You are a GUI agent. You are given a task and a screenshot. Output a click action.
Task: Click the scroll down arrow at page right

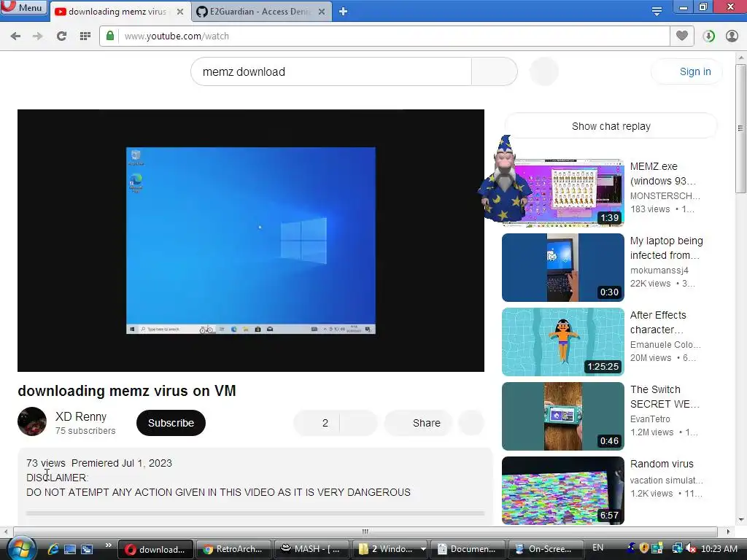pyautogui.click(x=740, y=520)
